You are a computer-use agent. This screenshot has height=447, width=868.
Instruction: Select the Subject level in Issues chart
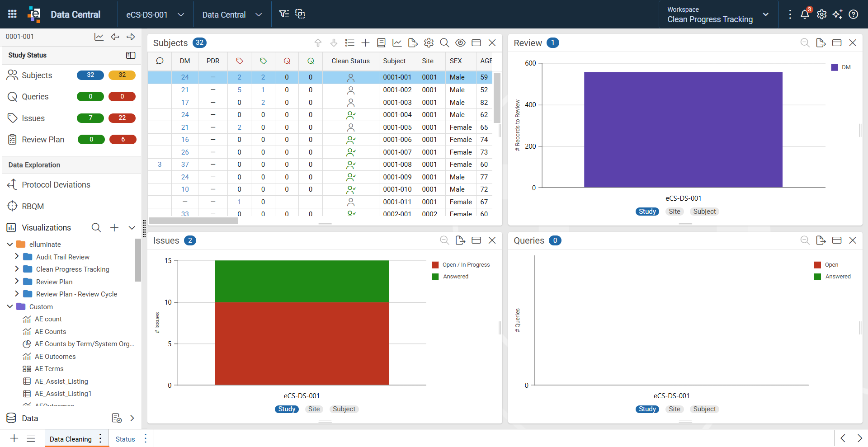coord(344,409)
